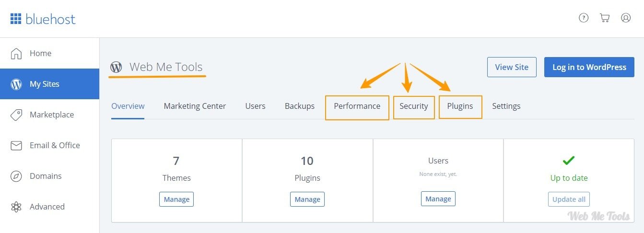This screenshot has width=644, height=233.
Task: Switch to the Marketing Center tab
Action: point(195,106)
